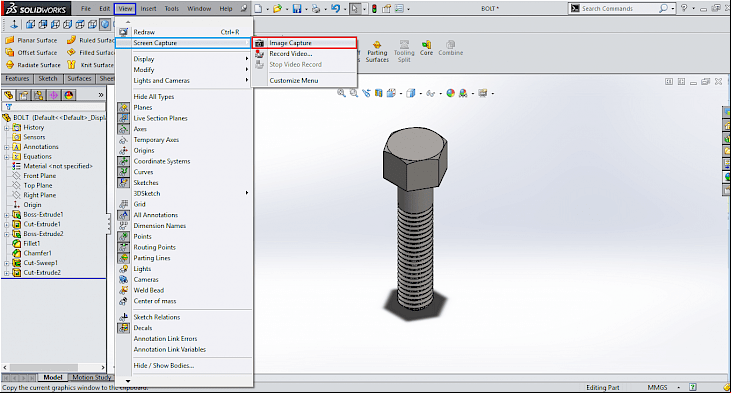Click Zoom to Fit in the view toolbar
This screenshot has width=731, height=393.
coord(341,93)
